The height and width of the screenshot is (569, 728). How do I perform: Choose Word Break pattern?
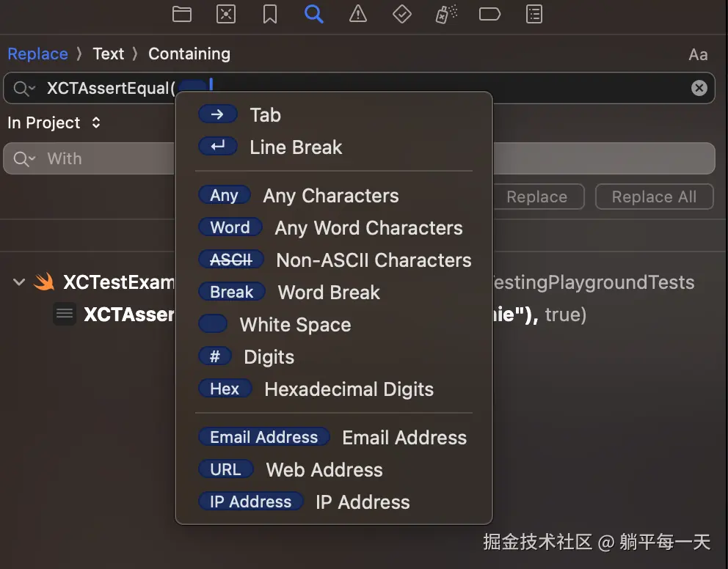tap(333, 292)
